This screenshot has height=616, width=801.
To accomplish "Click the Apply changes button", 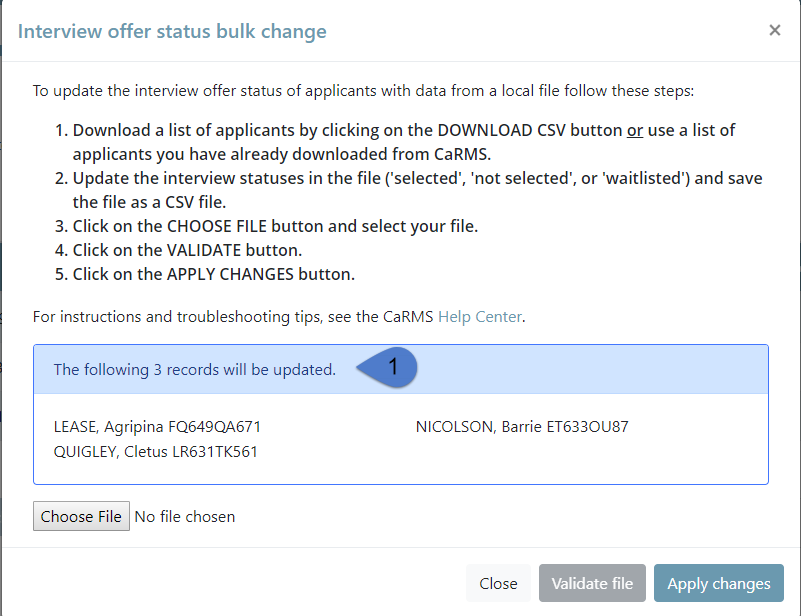I will [718, 583].
